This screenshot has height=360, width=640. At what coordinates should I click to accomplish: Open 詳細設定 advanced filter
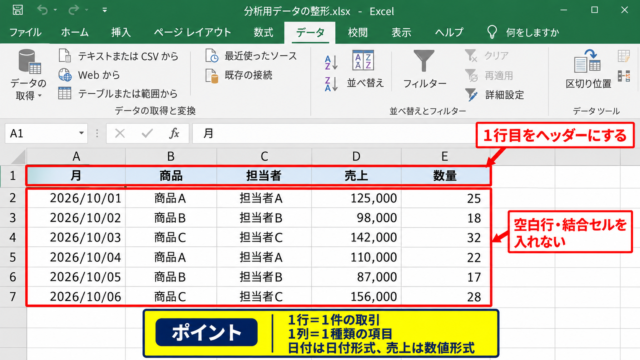495,95
